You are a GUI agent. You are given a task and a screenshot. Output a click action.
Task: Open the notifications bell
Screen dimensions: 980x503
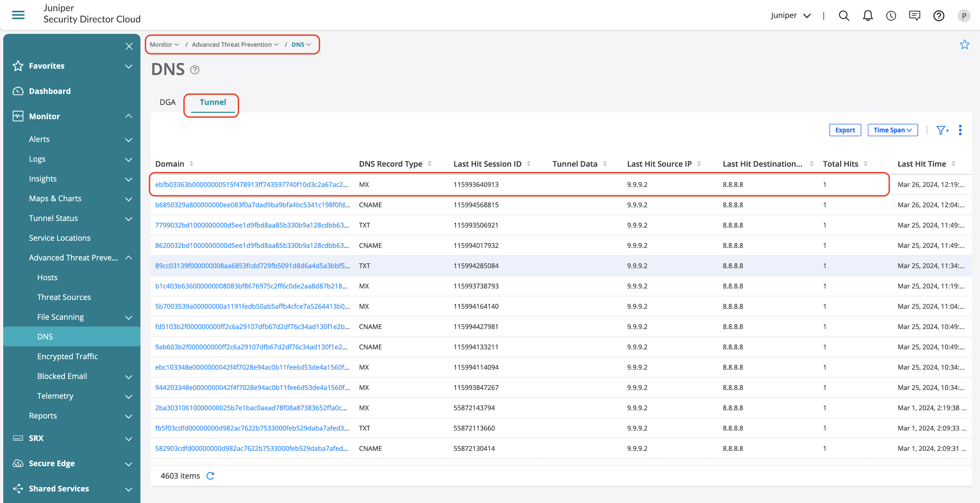point(868,16)
